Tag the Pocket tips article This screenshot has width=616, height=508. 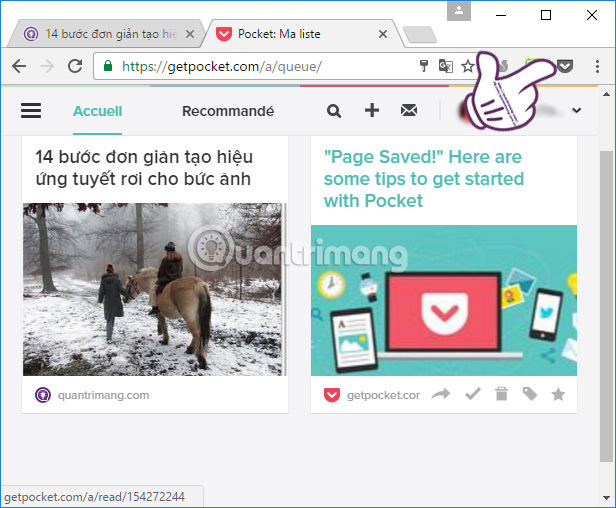530,394
